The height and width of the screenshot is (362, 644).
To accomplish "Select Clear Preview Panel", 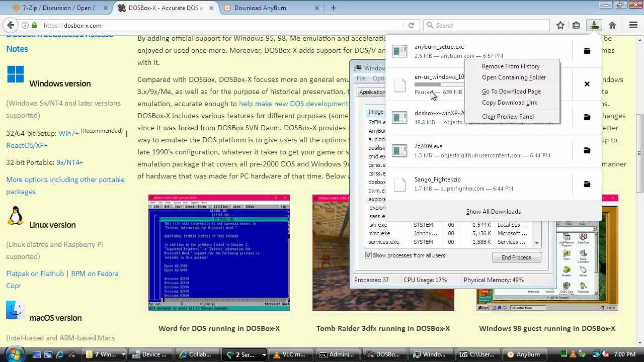I will click(x=508, y=117).
